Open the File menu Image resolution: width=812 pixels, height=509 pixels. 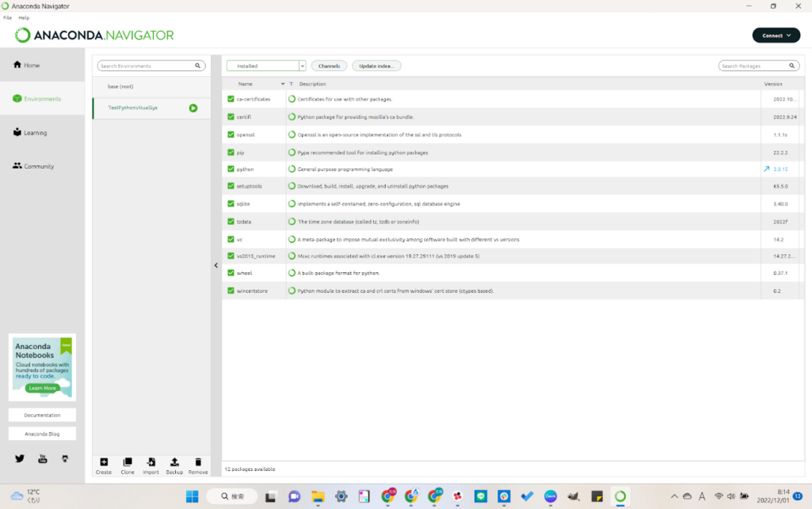point(7,17)
